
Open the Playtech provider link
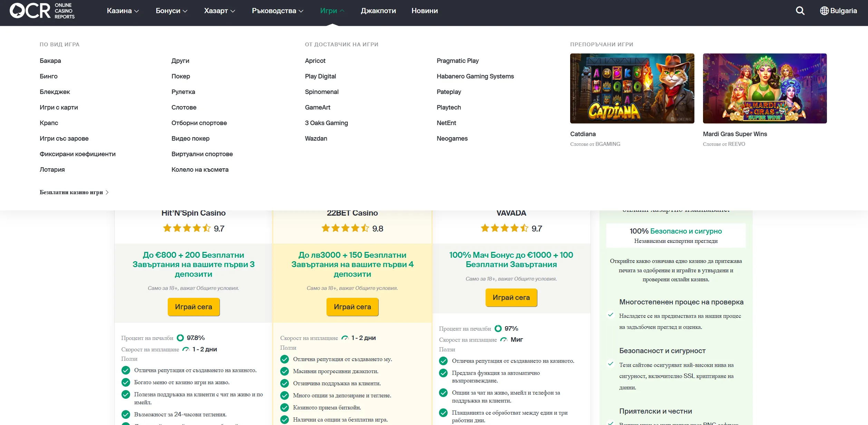click(x=449, y=107)
